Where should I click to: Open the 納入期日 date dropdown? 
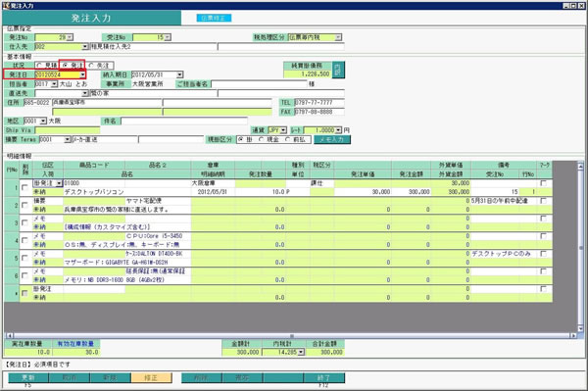(179, 74)
